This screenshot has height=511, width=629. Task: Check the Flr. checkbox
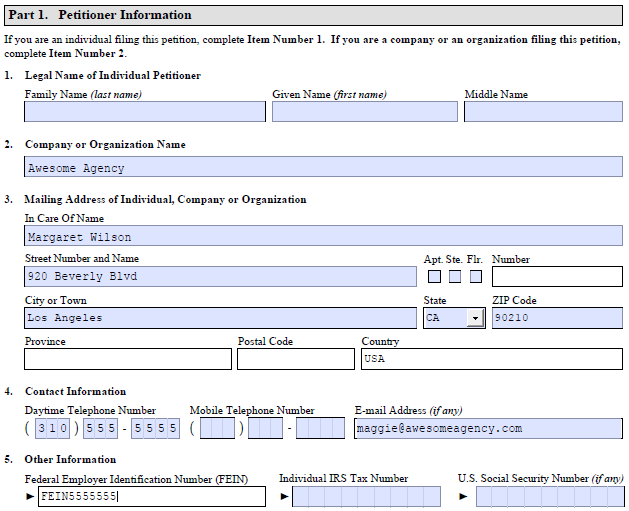pyautogui.click(x=475, y=276)
